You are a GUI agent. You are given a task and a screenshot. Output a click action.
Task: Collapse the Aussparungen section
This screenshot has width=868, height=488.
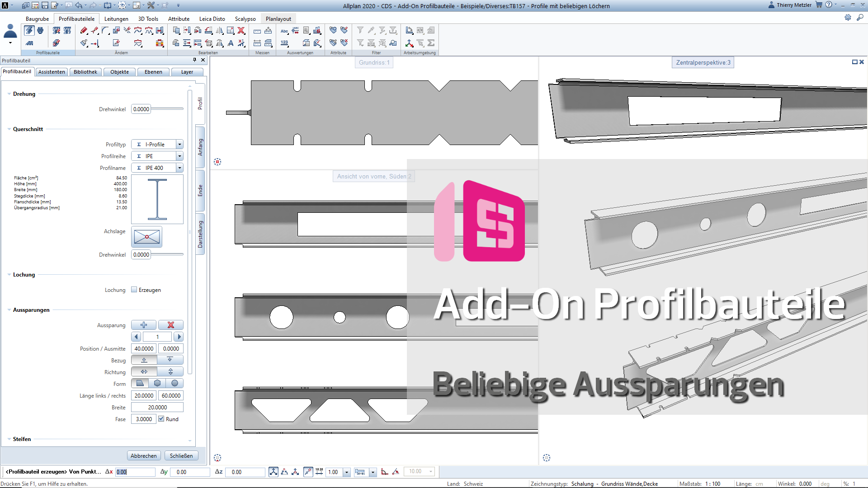coord(9,310)
